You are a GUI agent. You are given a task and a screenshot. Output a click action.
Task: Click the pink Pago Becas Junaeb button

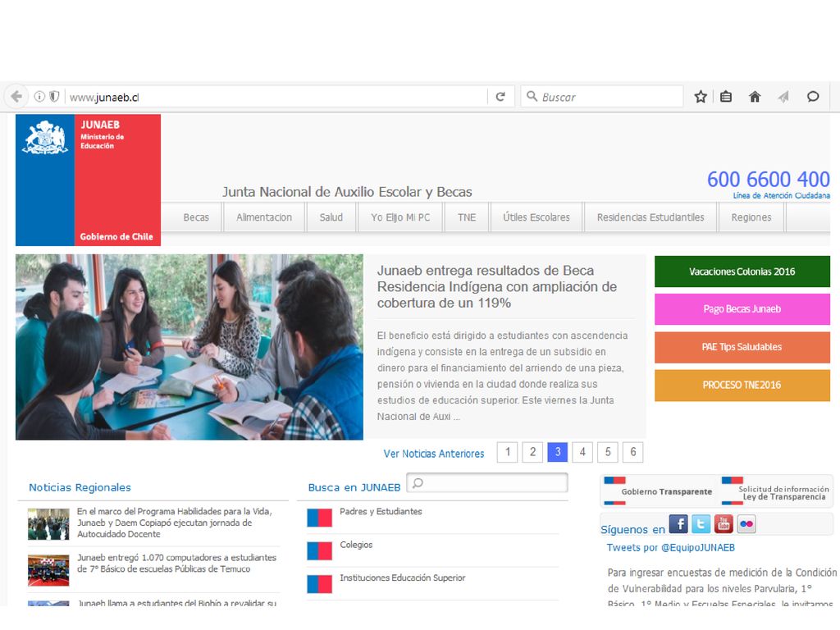pyautogui.click(x=742, y=309)
